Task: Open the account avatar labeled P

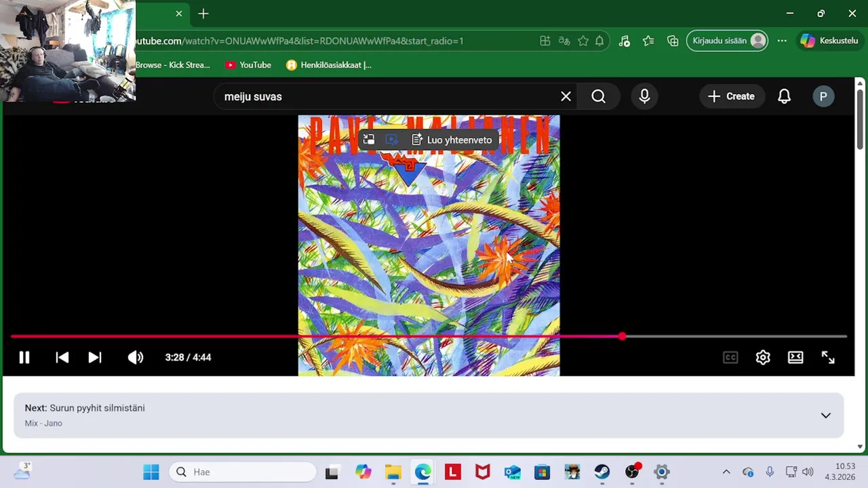Action: (823, 96)
